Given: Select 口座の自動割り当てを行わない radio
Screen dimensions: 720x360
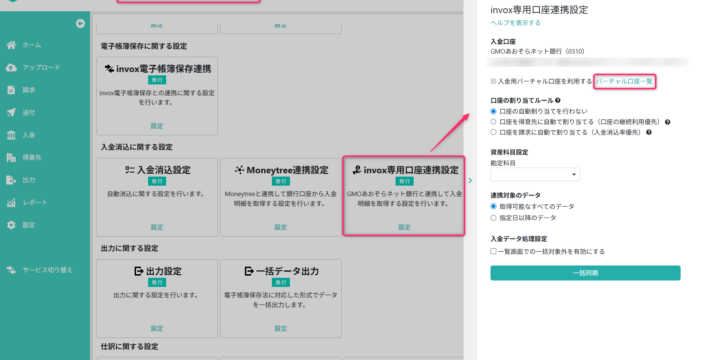Looking at the screenshot, I should tap(494, 111).
